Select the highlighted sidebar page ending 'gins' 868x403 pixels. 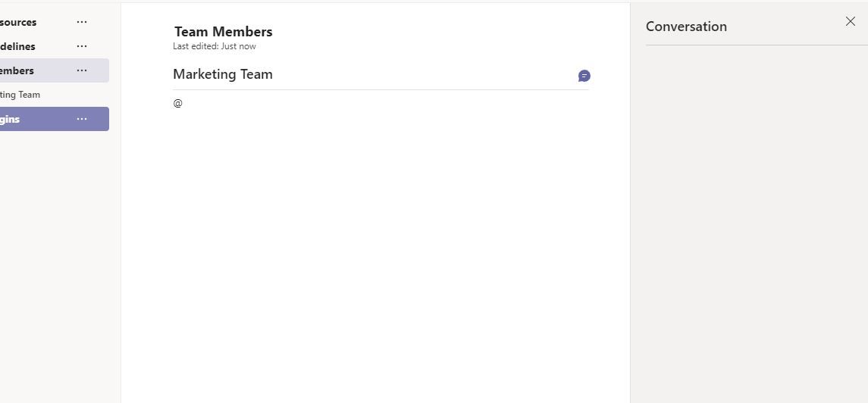click(11, 119)
